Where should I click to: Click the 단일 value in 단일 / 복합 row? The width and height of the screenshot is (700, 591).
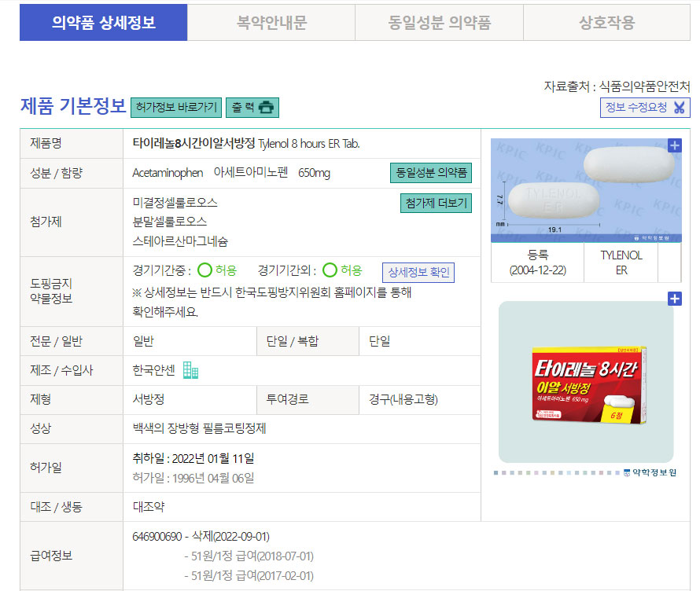[x=379, y=341]
